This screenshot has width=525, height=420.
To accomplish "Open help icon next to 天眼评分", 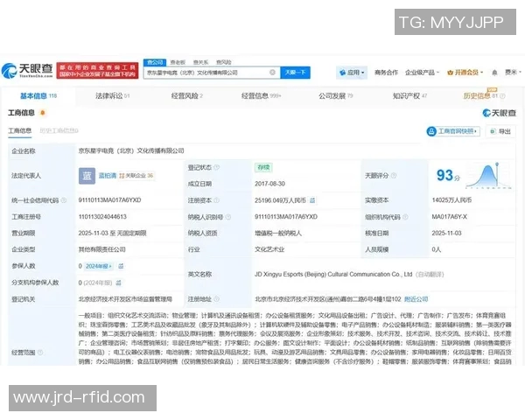I will click(394, 176).
